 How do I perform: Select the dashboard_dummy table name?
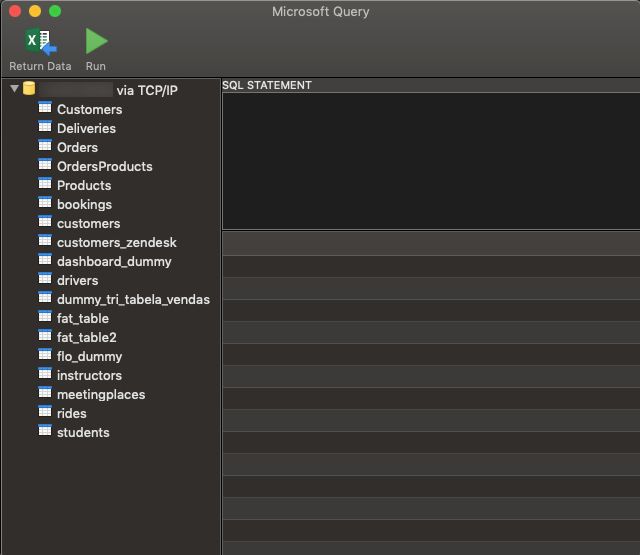coord(114,261)
